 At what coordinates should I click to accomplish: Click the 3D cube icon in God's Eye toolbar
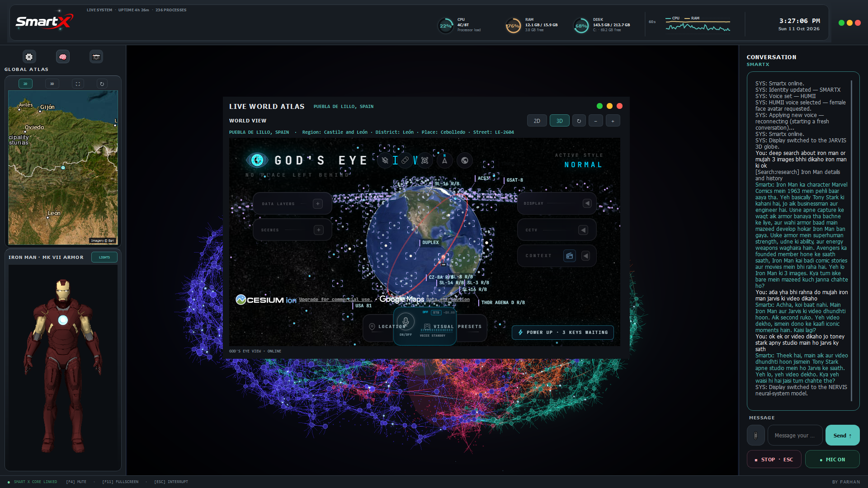(425, 160)
